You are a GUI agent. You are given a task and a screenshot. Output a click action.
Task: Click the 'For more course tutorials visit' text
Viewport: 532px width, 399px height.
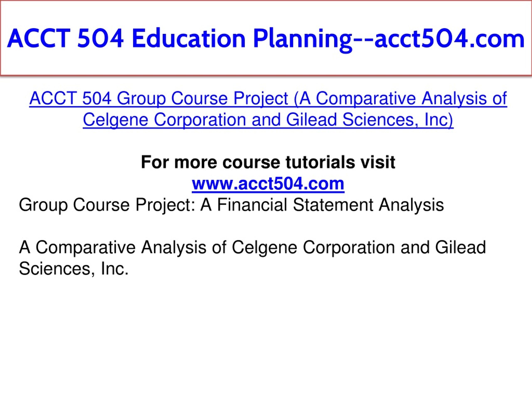268,162
